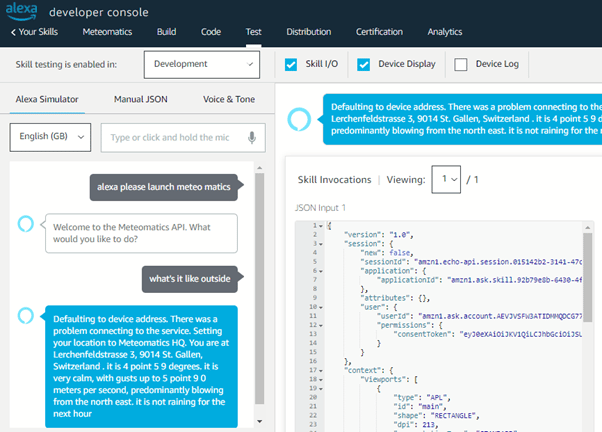The image size is (602, 432).
Task: Select the Alexa Simulator tab
Action: 47,99
